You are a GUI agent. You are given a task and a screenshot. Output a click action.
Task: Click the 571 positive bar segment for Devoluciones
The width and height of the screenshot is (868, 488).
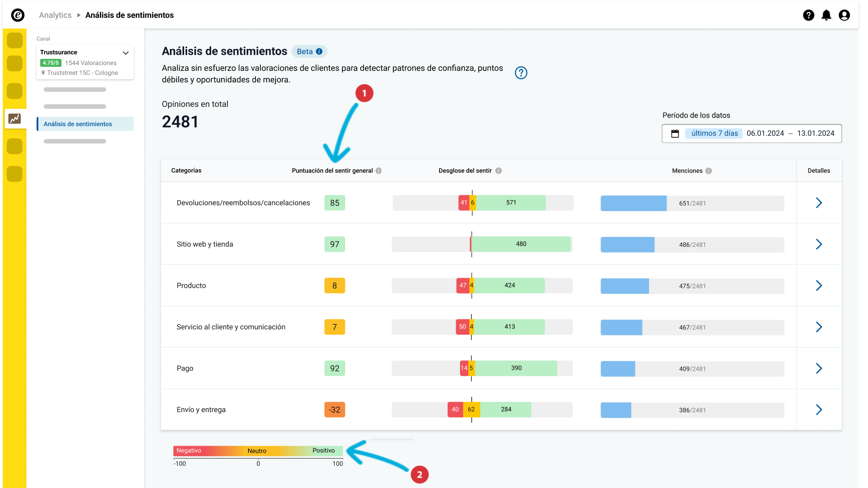pos(511,203)
